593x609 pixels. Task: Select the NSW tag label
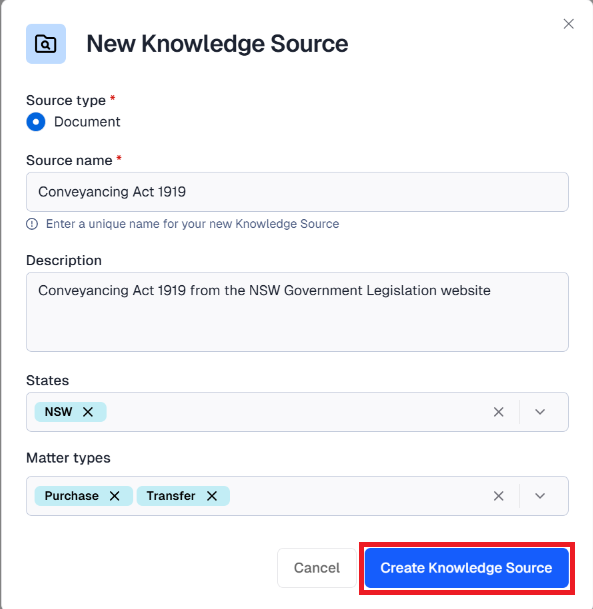tap(59, 412)
